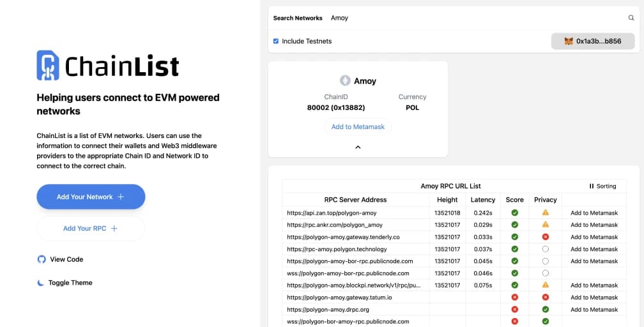Click the Score column header
Image resolution: width=644 pixels, height=327 pixels.
(x=515, y=200)
